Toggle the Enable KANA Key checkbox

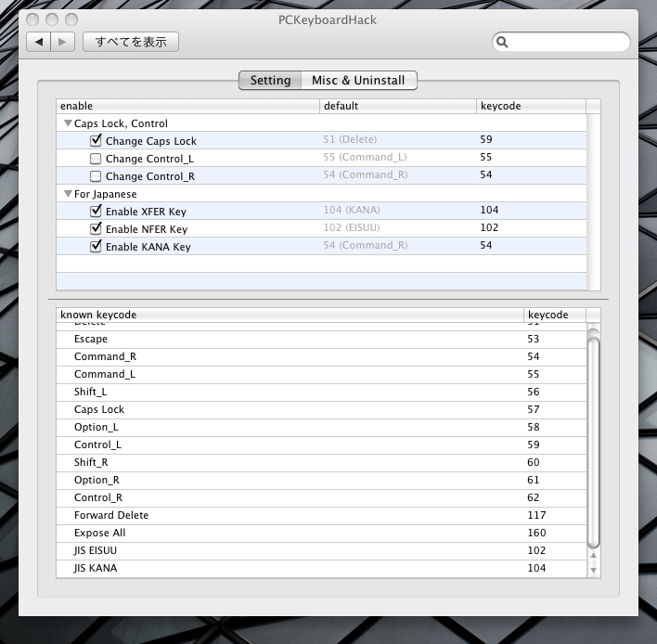coord(96,247)
